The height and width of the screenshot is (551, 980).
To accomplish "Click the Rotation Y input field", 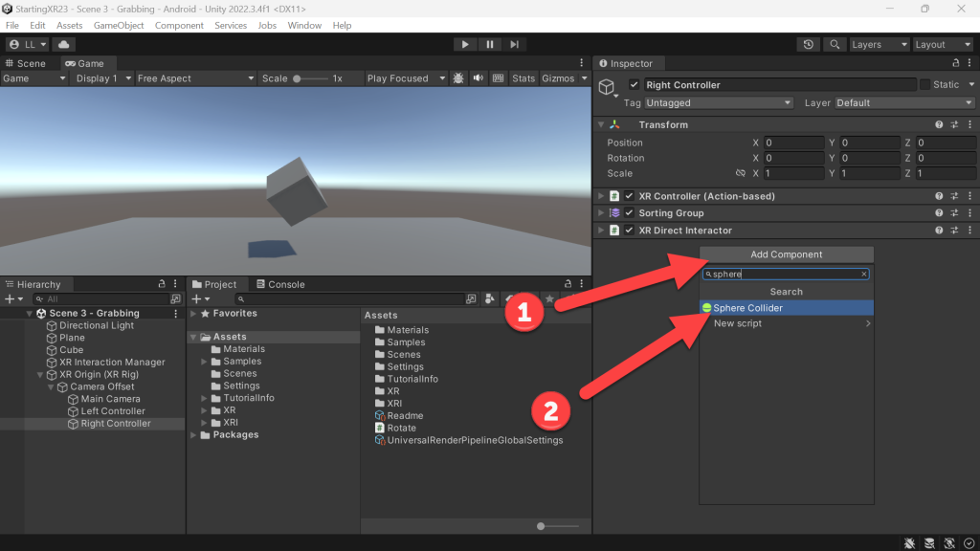I will tap(870, 158).
